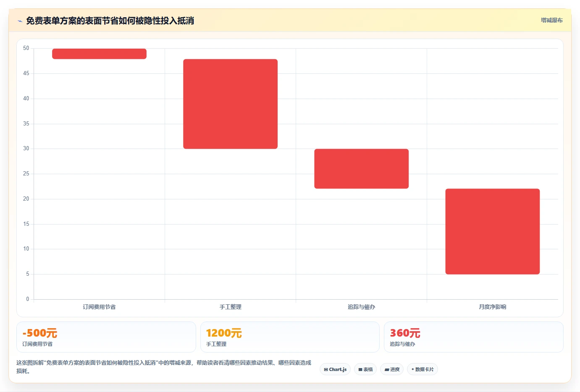Select the 订阅费用节省 red bar

(x=99, y=54)
